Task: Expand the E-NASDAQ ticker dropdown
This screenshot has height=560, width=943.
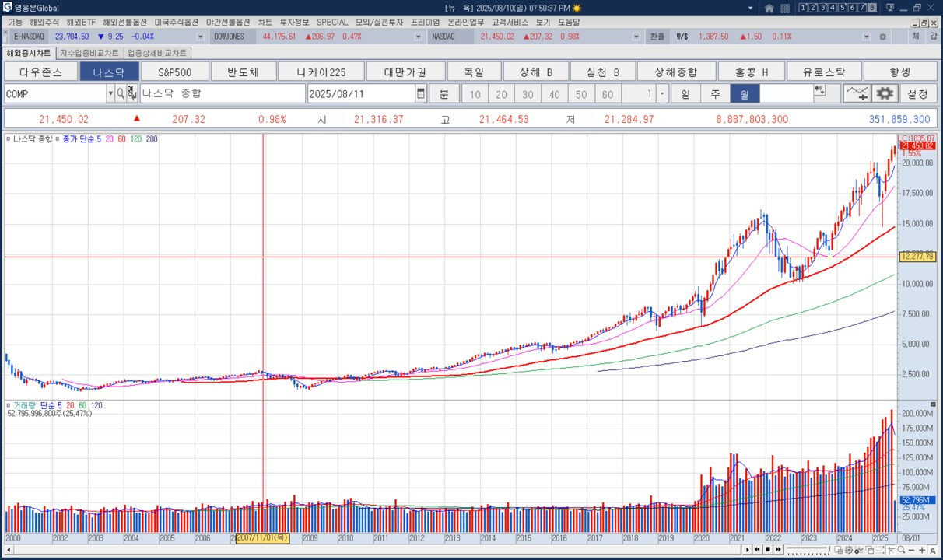Action: pyautogui.click(x=200, y=37)
